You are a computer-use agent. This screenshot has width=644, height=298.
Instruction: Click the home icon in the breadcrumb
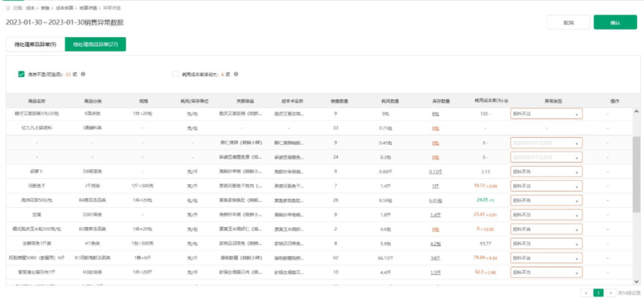pos(8,9)
